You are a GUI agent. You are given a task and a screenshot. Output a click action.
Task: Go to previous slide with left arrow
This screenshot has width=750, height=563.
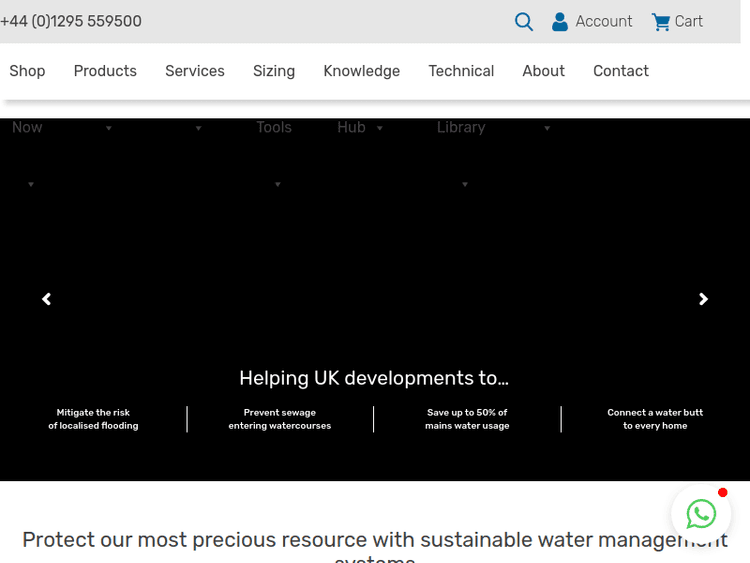pos(46,299)
